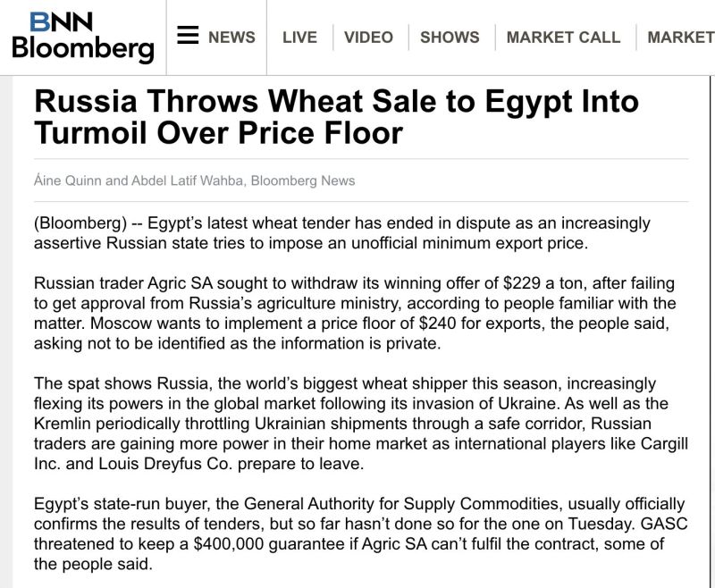Select MARKET CALL in the navigation
The height and width of the screenshot is (588, 715).
[x=563, y=37]
